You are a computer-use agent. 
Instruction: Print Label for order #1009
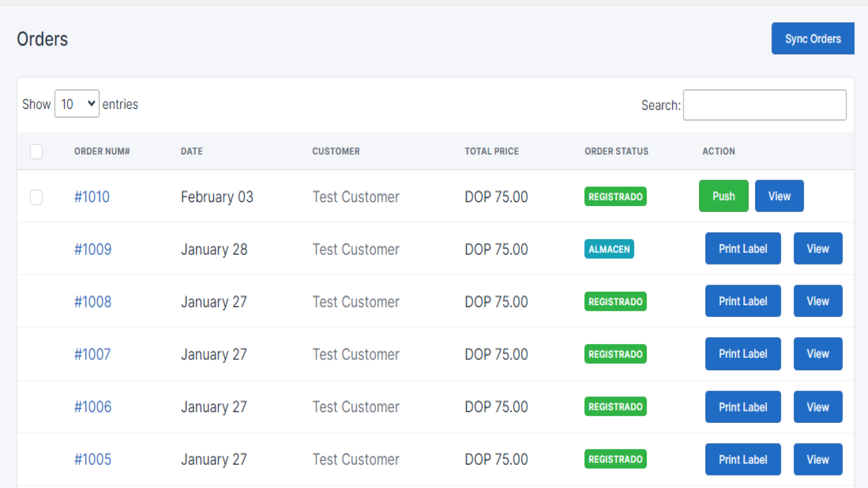click(743, 248)
